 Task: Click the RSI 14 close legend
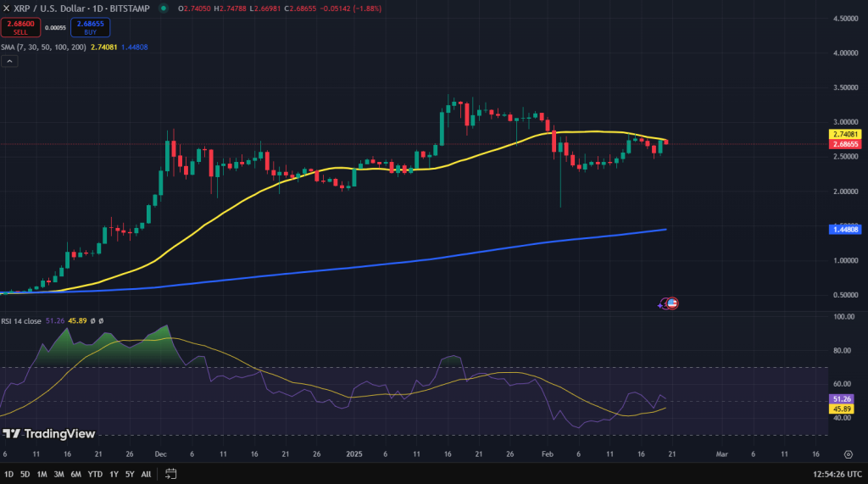(x=21, y=320)
